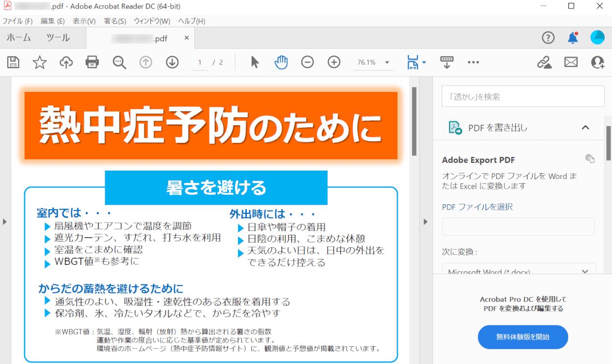Open the 署名(S) menu
Screen dimensions: 612x364
pyautogui.click(x=115, y=21)
